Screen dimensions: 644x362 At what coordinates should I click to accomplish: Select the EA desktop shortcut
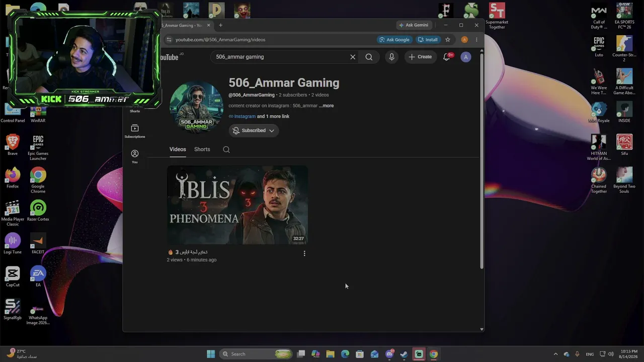(38, 277)
